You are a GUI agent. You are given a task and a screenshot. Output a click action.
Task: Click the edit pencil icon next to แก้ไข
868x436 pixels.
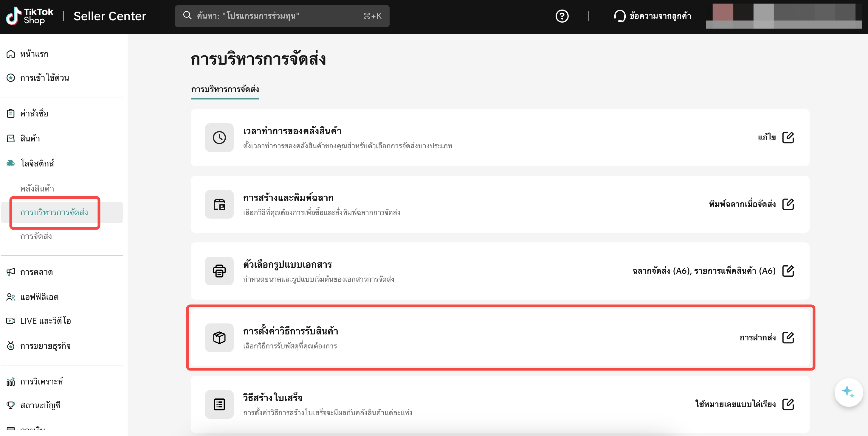788,137
